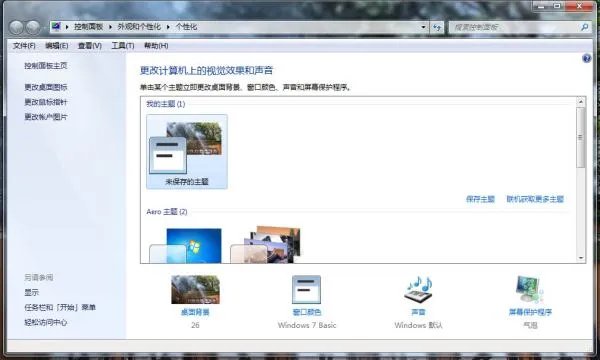Click the Back navigation arrow button
Viewport: 600px width, 360px height.
16,27
